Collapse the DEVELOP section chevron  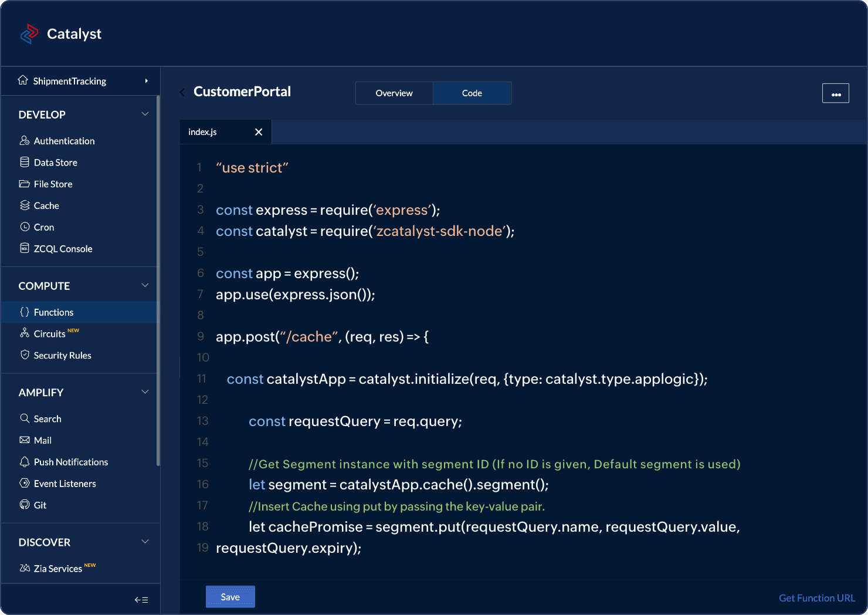[x=145, y=114]
